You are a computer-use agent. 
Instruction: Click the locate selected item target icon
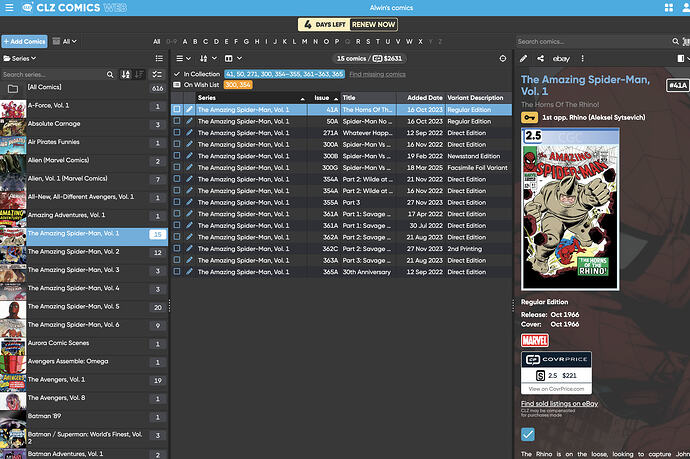coord(503,58)
